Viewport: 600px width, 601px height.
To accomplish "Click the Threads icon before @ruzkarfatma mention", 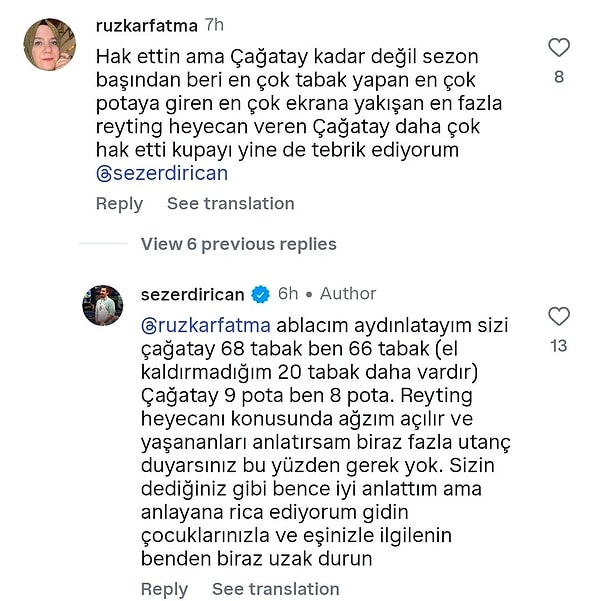I will click(148, 325).
